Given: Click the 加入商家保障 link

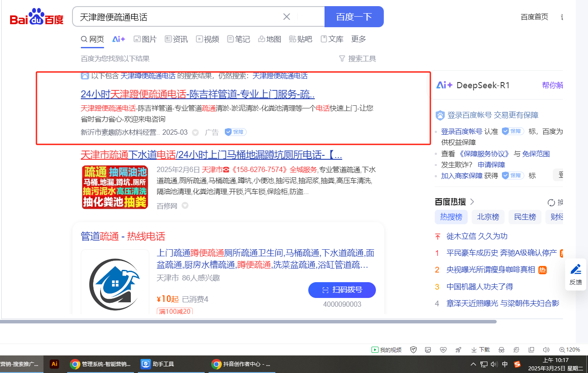Looking at the screenshot, I should click(462, 176).
